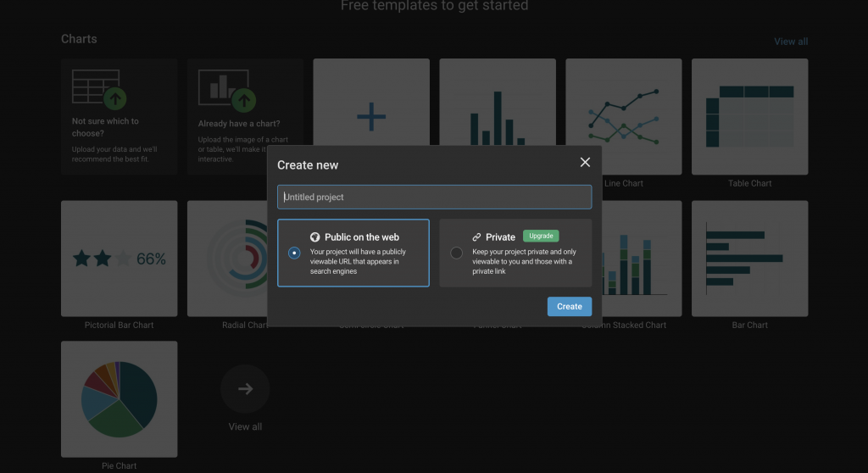
Task: Open the Radial Chart template thumbnail
Action: pyautogui.click(x=227, y=259)
